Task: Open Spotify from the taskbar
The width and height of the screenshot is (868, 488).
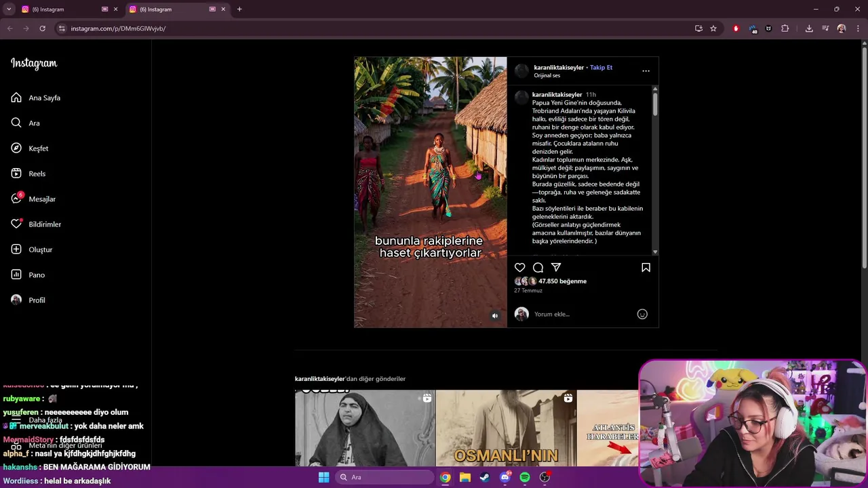Action: pyautogui.click(x=524, y=477)
